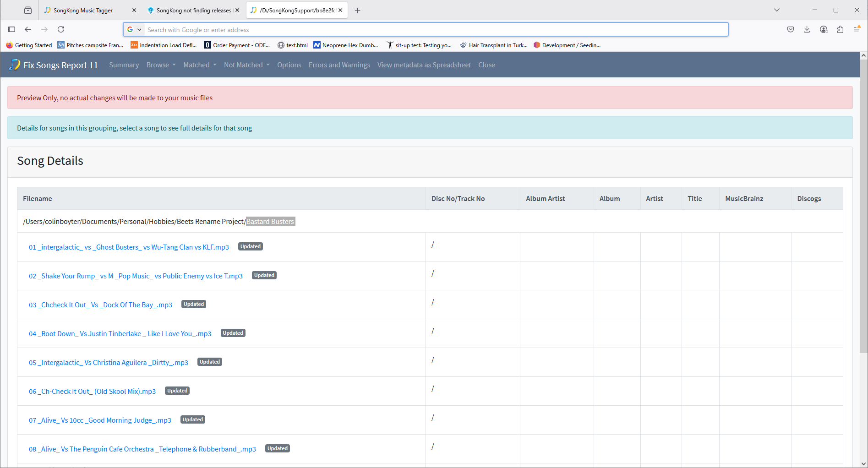
Task: Open the Firefox account icon
Action: [824, 29]
